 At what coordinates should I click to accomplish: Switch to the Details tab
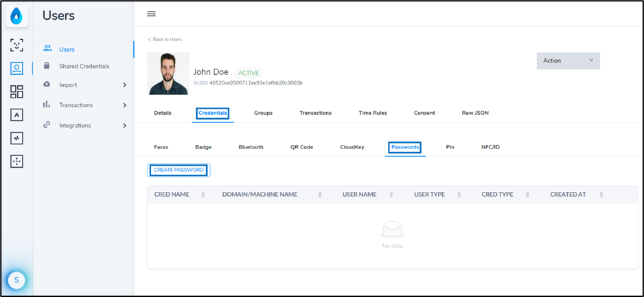click(163, 113)
